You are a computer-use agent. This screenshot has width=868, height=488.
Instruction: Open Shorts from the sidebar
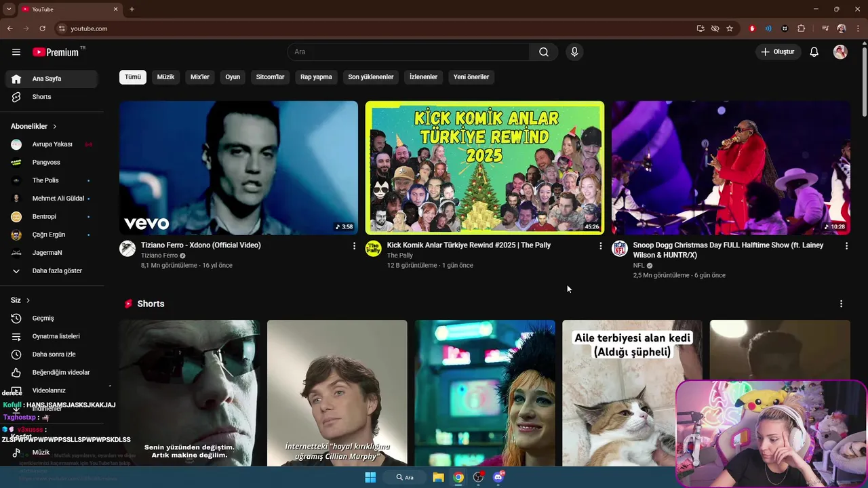coord(52,97)
